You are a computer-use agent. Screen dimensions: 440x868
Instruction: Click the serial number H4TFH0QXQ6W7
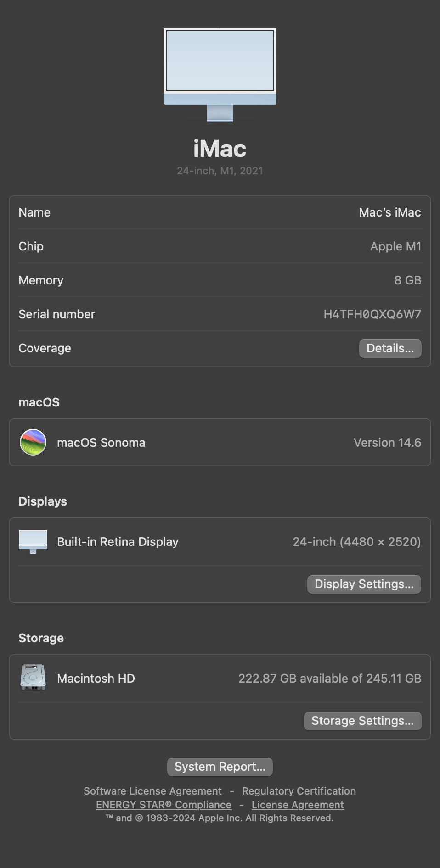[x=372, y=314]
